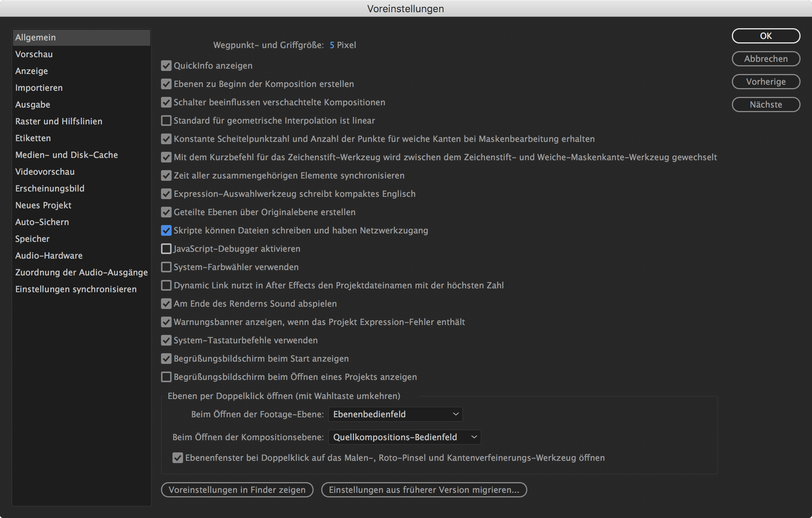This screenshot has height=518, width=812.
Task: Uncheck Schalter beeinflussen verschachtelte Kompositionen
Action: (166, 102)
